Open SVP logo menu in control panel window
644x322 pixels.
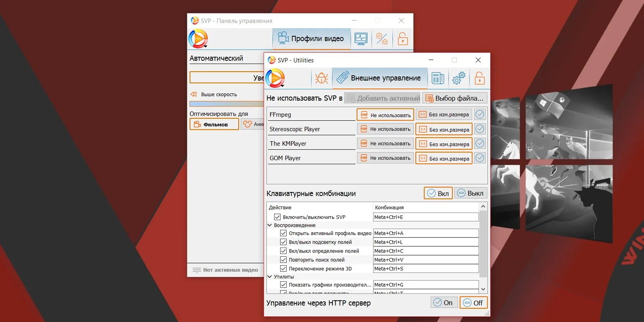(x=198, y=39)
